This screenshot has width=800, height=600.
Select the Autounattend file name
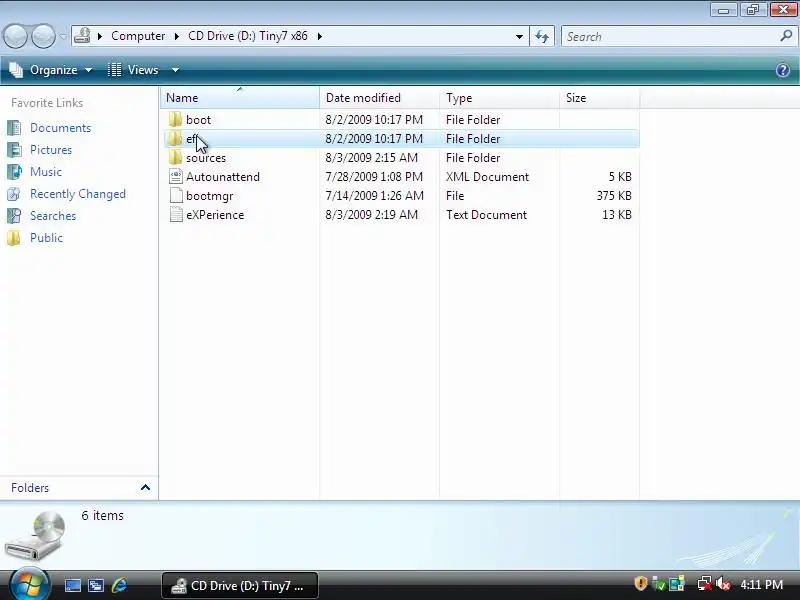point(223,177)
